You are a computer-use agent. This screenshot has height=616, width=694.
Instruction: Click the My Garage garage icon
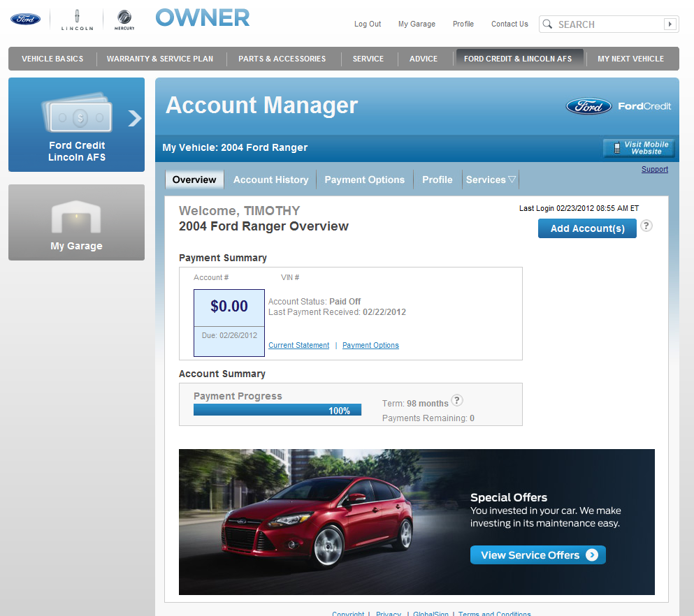click(76, 217)
